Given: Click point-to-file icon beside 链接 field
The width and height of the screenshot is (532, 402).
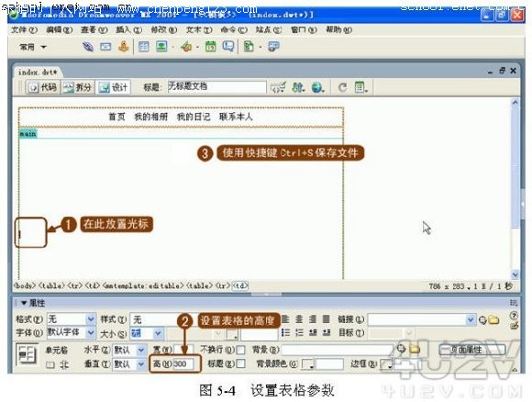Looking at the screenshot, I should [482, 319].
